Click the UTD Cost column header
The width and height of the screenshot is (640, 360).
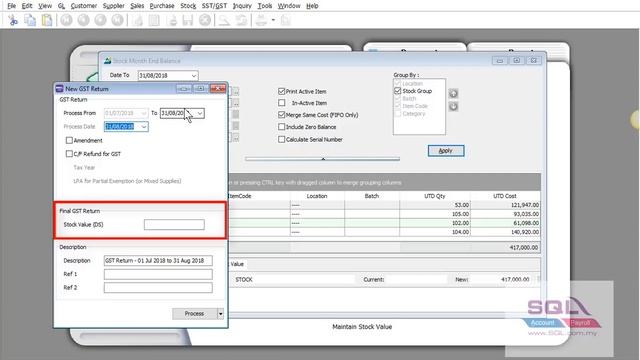[x=505, y=196]
